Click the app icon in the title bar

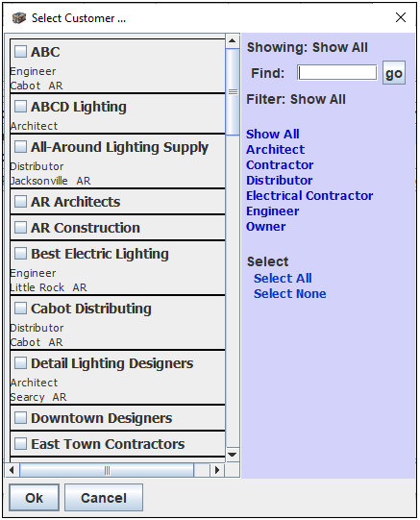point(19,18)
